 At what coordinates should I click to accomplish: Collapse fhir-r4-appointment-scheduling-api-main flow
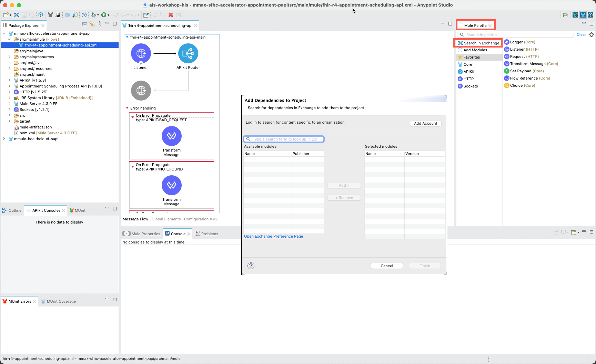pos(127,37)
